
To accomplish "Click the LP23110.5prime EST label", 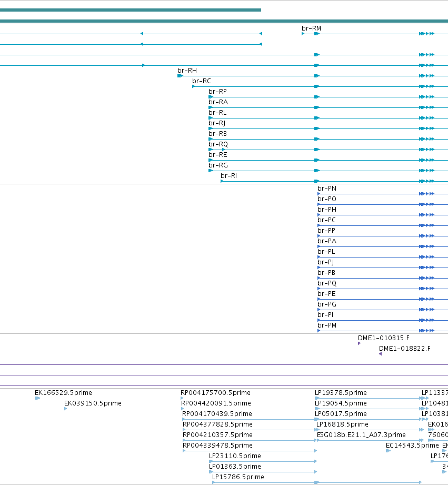I will coord(235,456).
